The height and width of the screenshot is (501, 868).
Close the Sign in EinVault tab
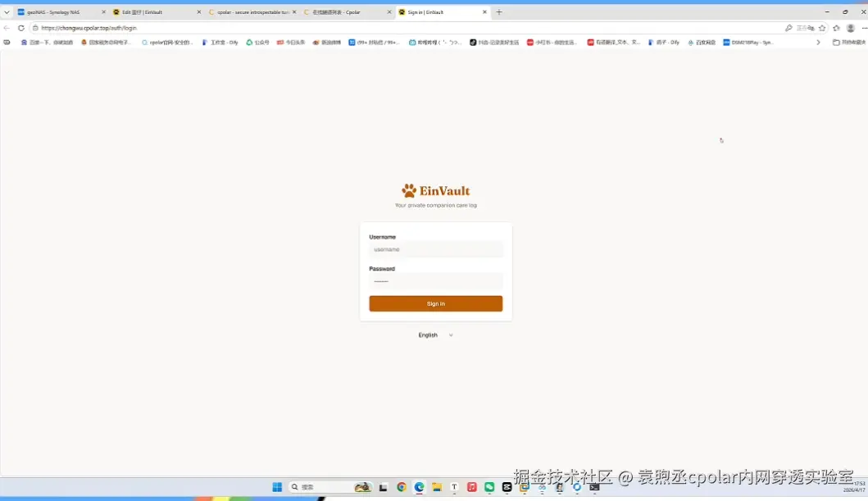484,12
